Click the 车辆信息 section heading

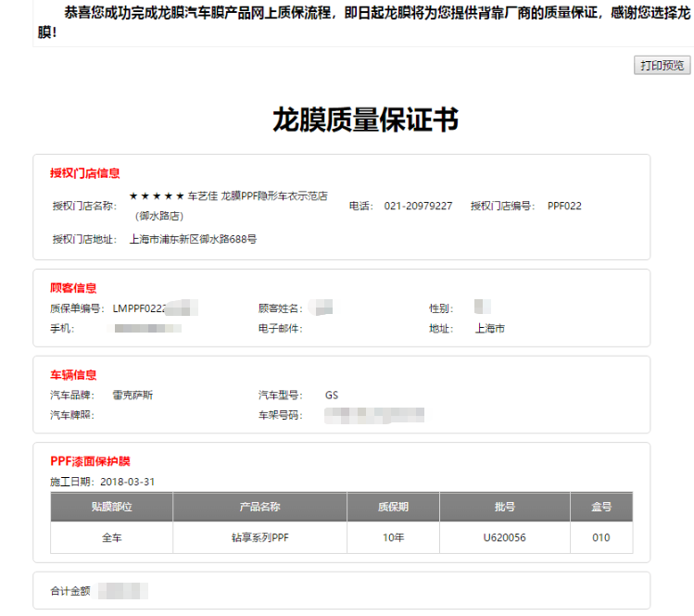[73, 375]
